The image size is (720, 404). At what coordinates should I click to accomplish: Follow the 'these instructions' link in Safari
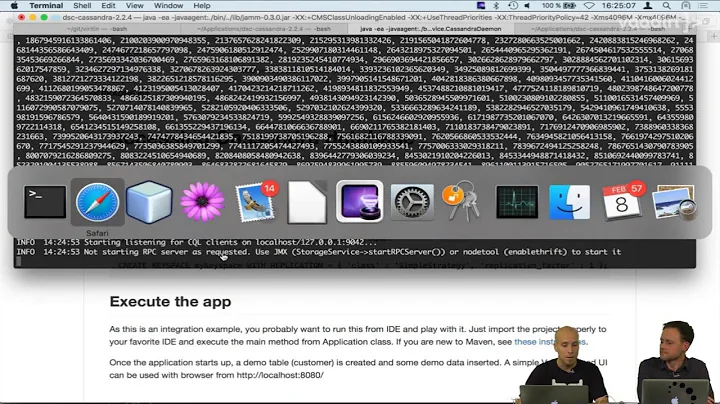(550, 342)
